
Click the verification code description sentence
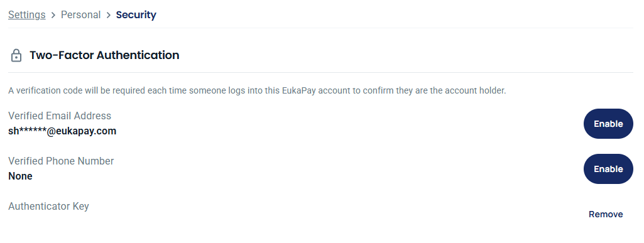click(257, 90)
